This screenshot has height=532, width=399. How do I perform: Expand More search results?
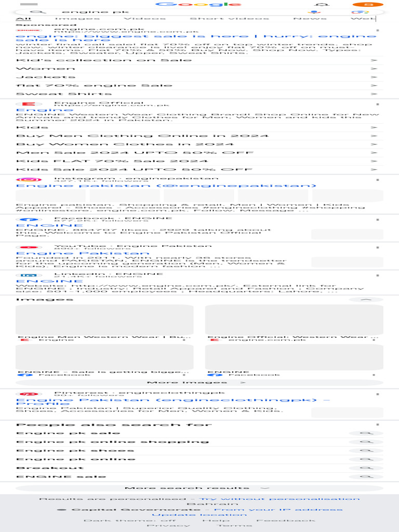[199, 488]
